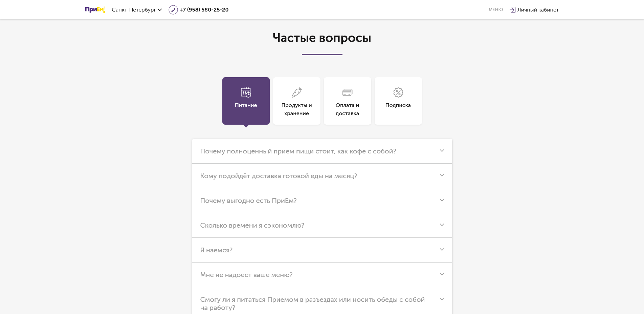This screenshot has height=314, width=644.
Task: Call the number +7 (958) 580-25-20
Action: pos(204,10)
